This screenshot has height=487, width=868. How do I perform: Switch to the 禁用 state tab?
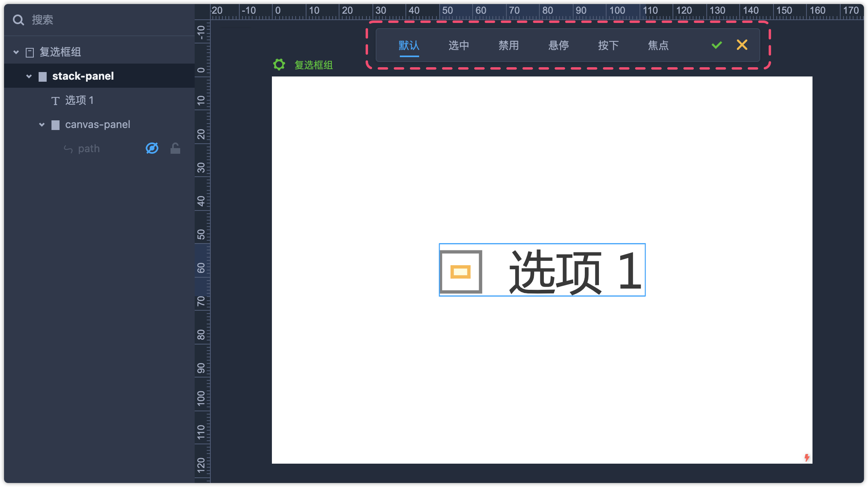pos(508,45)
